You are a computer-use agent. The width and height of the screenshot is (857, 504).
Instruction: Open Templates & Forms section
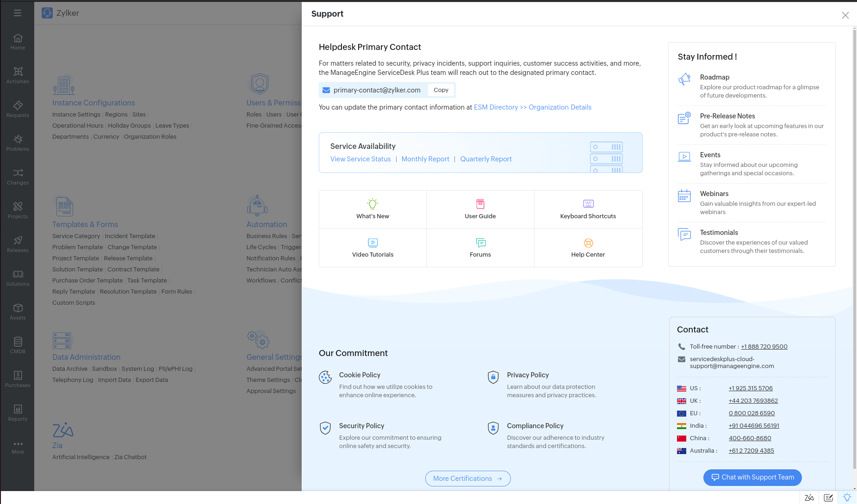(85, 225)
